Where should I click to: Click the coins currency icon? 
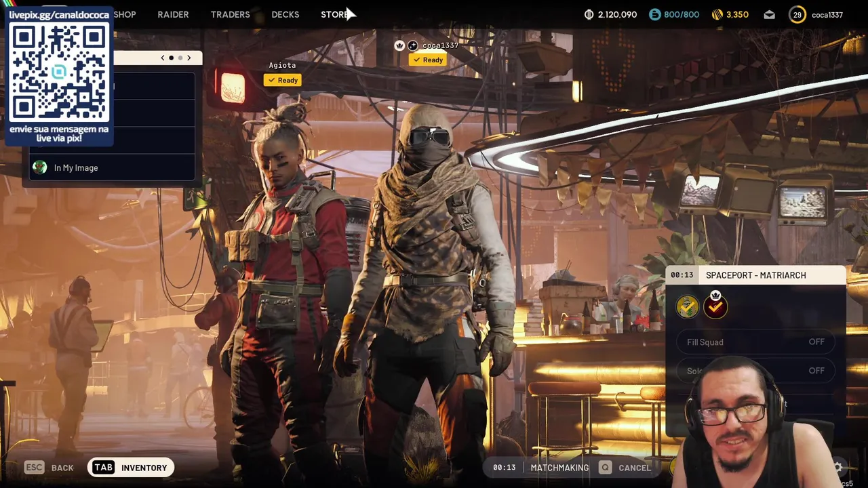click(589, 14)
